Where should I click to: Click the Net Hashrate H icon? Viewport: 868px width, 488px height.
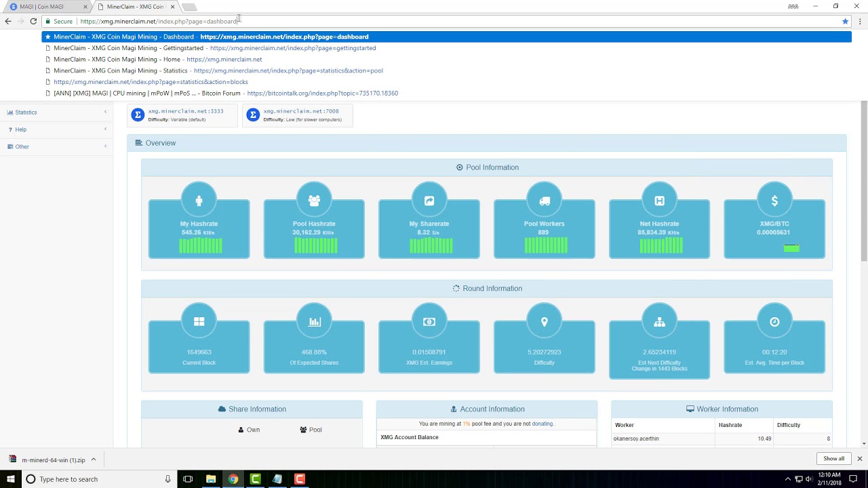tap(659, 201)
